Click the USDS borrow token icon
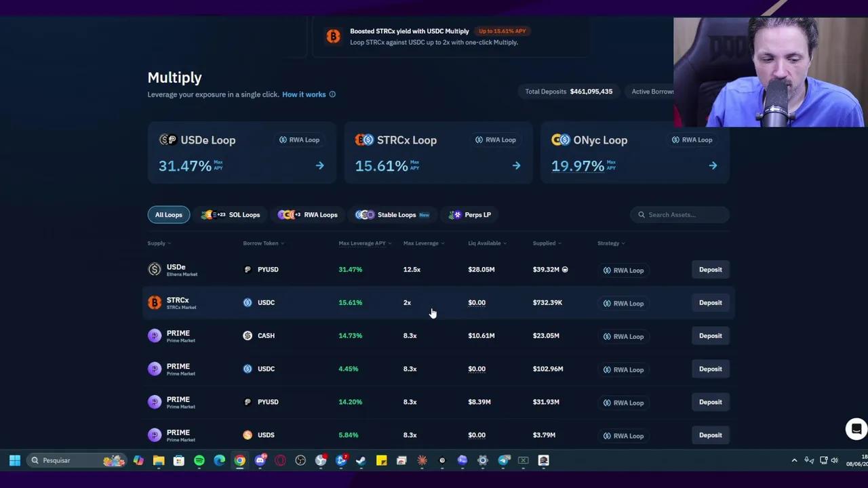This screenshot has height=488, width=868. [x=248, y=435]
